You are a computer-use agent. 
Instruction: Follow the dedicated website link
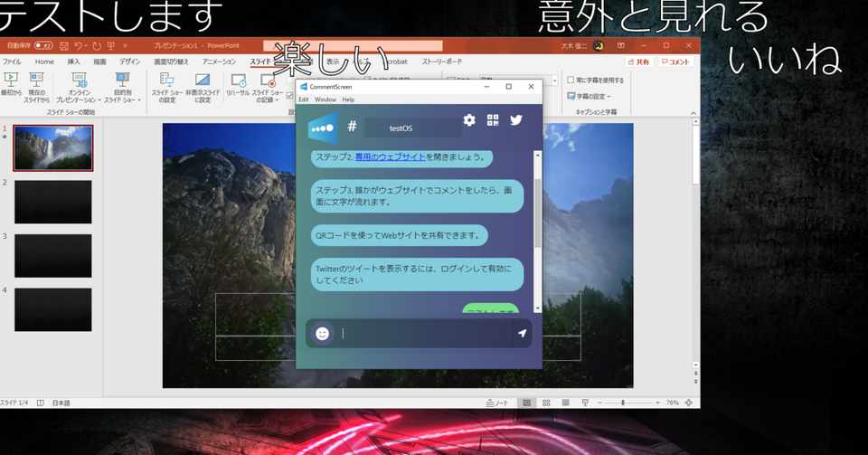click(390, 157)
